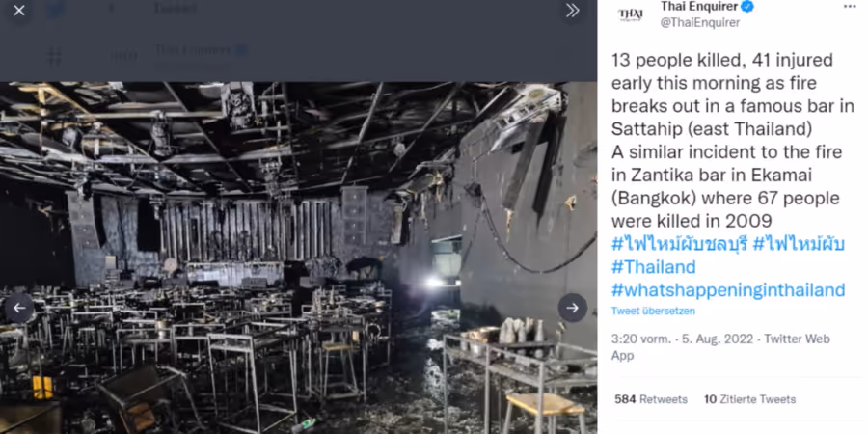This screenshot has height=434, width=868.
Task: Advance to the next photo arrow
Action: pyautogui.click(x=572, y=308)
